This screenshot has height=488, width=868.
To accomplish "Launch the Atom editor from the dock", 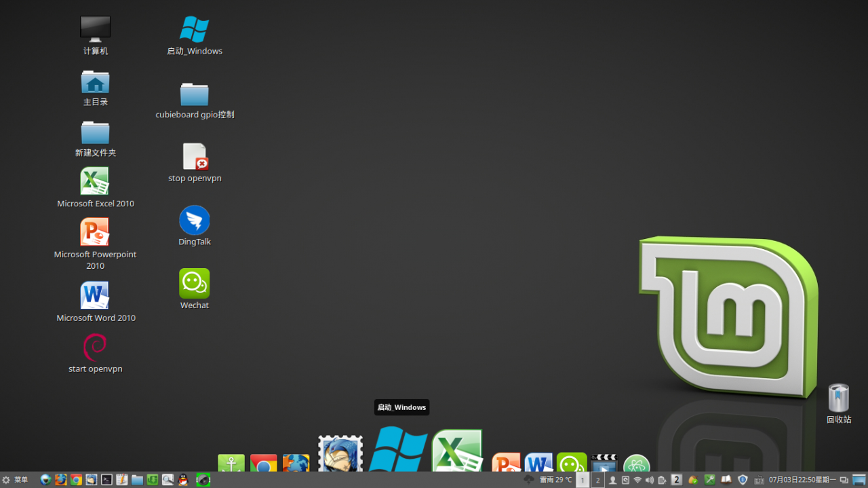I will pos(637,463).
